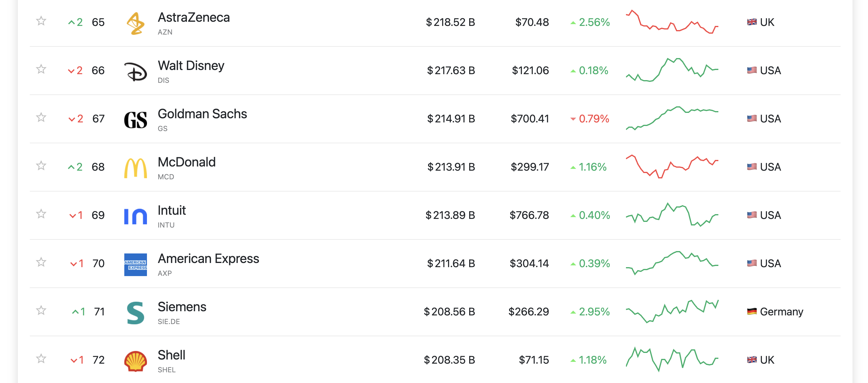Toggle favorite star for AstraZeneca
The width and height of the screenshot is (868, 383).
click(x=41, y=21)
